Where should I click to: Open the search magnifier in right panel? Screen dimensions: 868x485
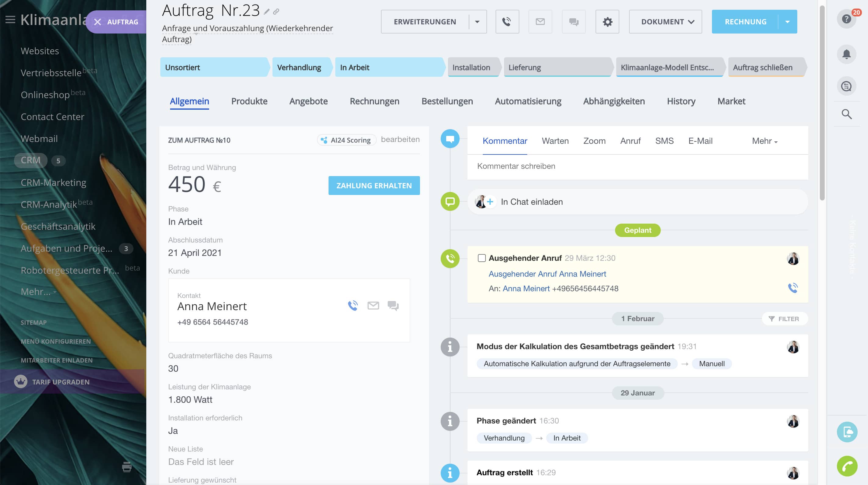[846, 114]
